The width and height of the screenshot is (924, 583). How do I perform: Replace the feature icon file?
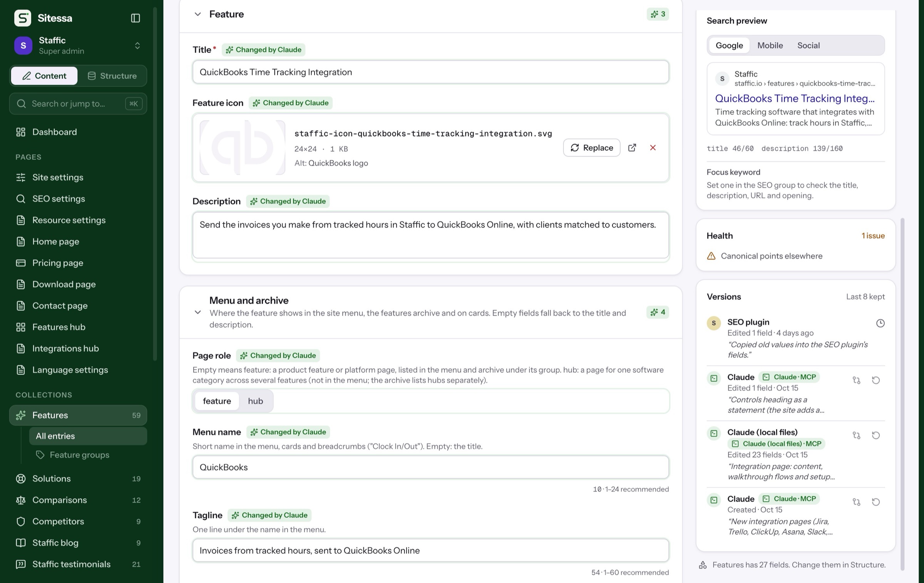[591, 148]
